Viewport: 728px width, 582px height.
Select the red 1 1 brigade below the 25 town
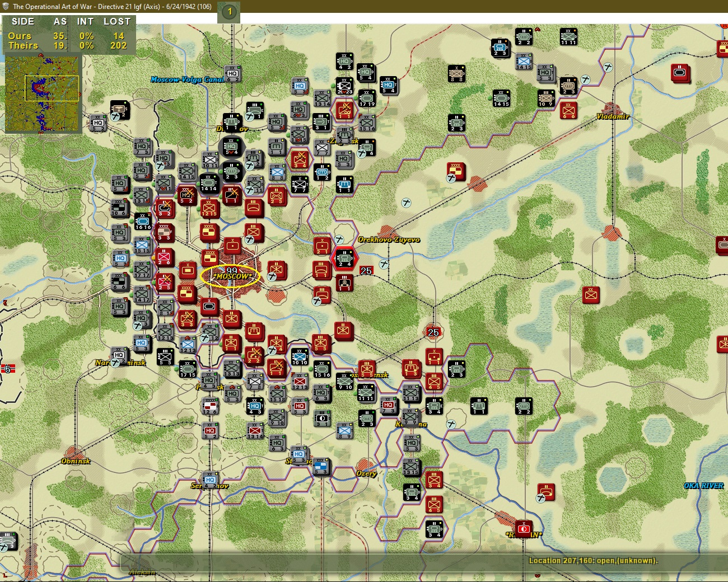433,356
